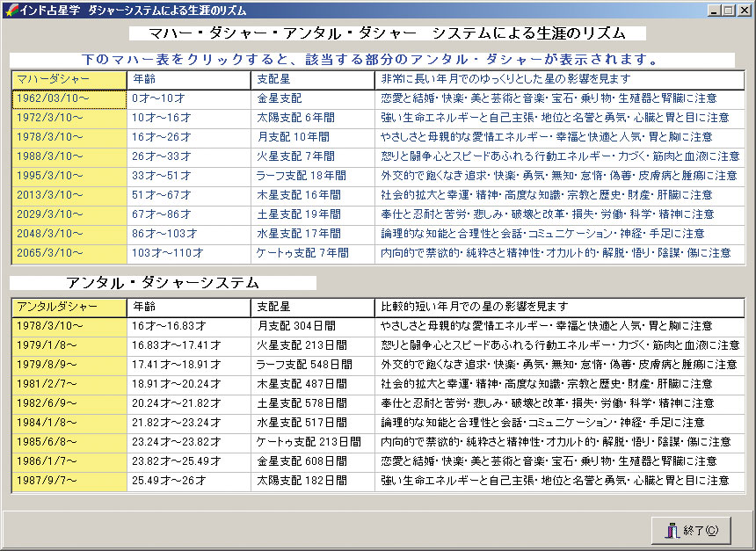Click the 月支配 10年間 cell
Screen dimensions: 756x551
(x=313, y=138)
